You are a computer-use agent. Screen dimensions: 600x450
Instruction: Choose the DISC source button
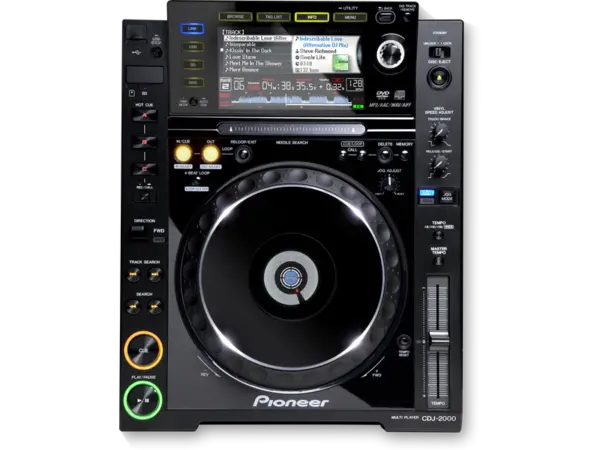[193, 82]
